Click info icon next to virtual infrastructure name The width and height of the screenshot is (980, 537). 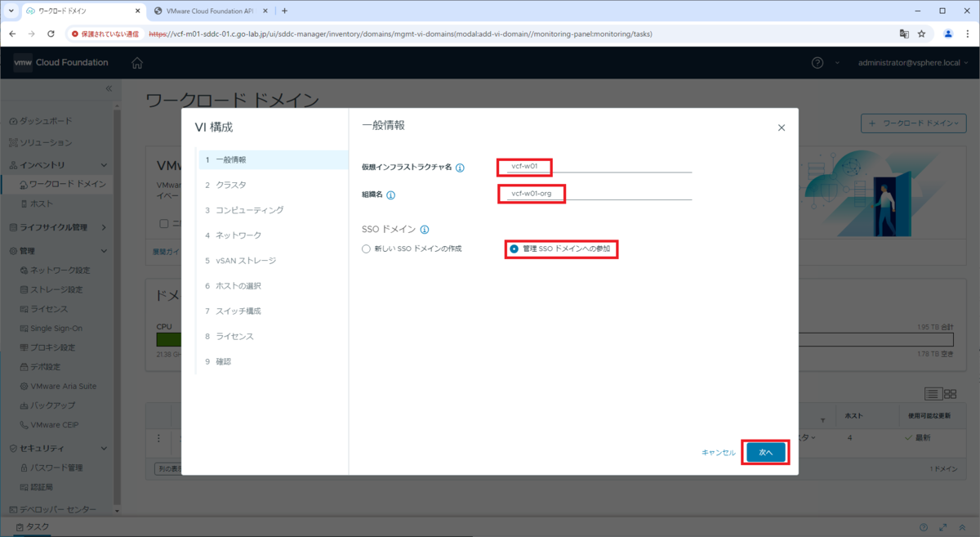(x=460, y=168)
